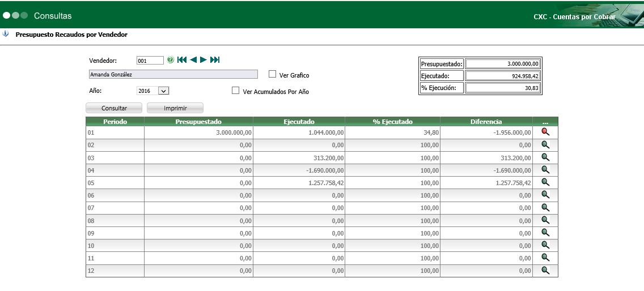View the detail magnifier for period 11
This screenshot has width=644, height=291.
pyautogui.click(x=545, y=258)
